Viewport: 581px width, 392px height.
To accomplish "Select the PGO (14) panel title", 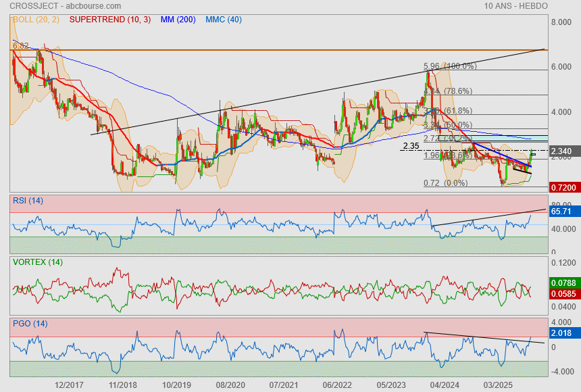I will 30,323.
